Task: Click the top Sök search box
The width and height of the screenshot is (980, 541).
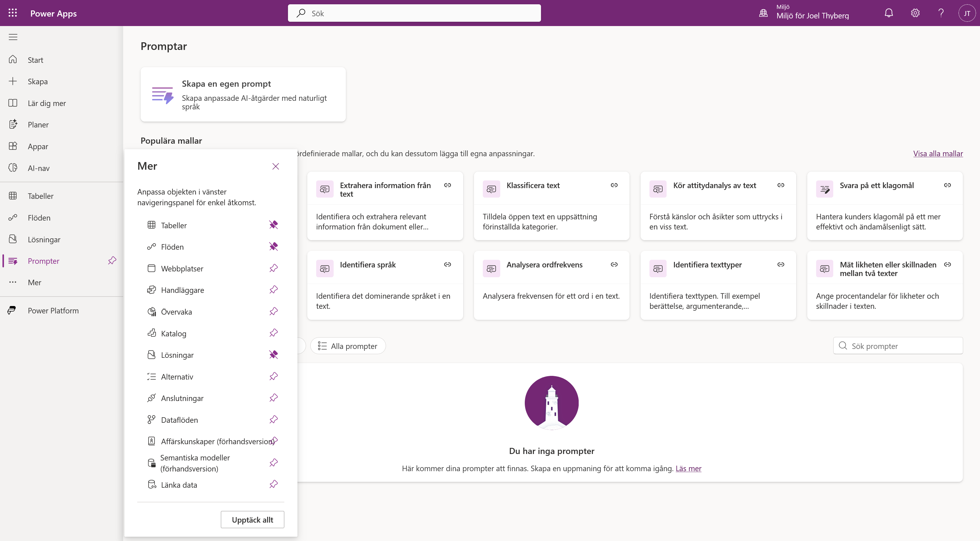Action: [414, 13]
